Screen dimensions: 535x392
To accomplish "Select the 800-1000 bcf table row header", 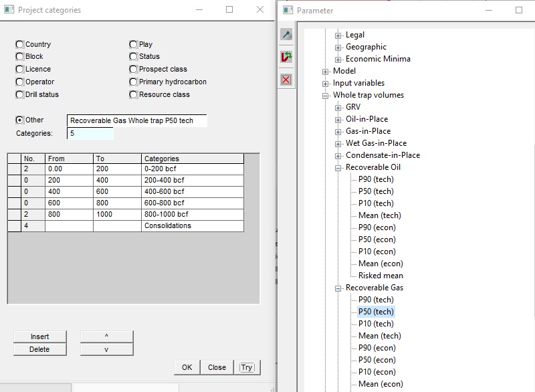I will (13, 214).
